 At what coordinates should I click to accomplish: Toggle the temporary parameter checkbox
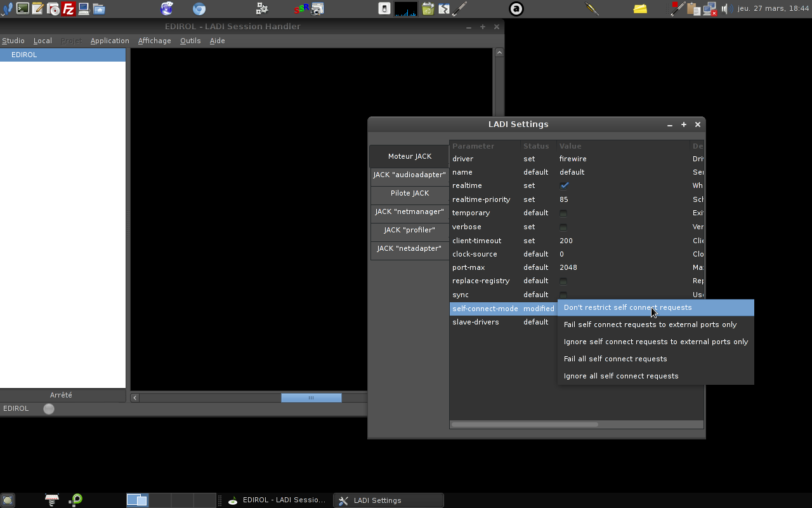(563, 213)
